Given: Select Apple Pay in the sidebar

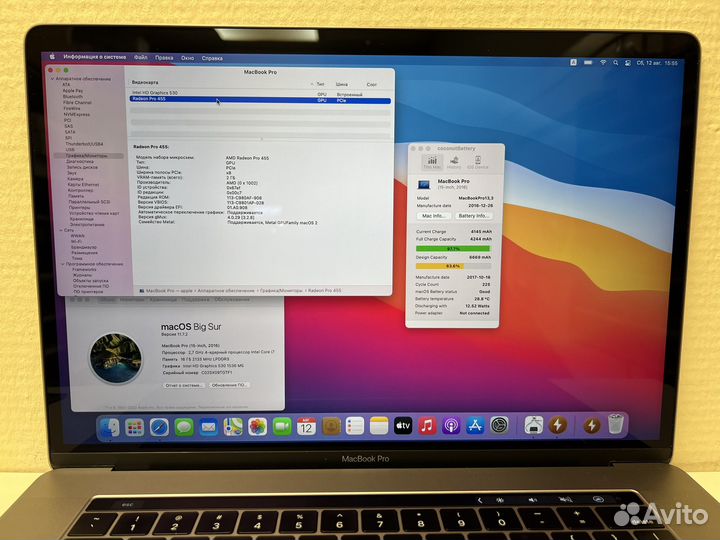Looking at the screenshot, I should point(73,91).
